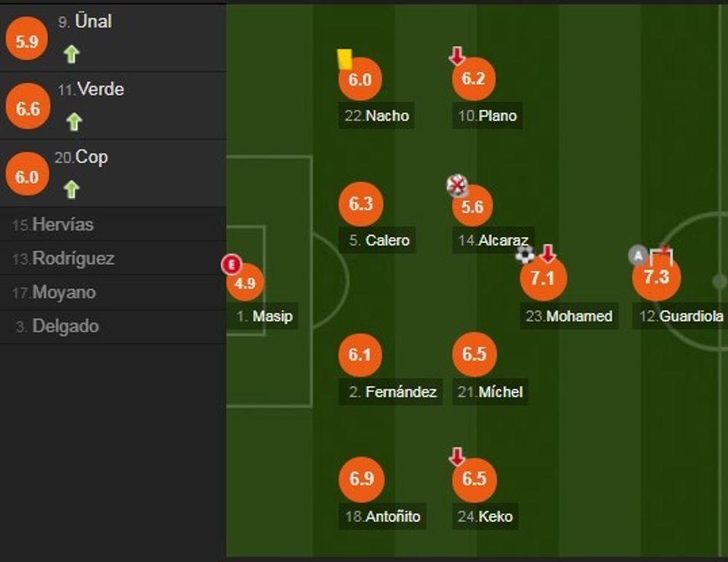The image size is (728, 562).
Task: Click the yellow card icon above Nacho
Action: pos(345,59)
